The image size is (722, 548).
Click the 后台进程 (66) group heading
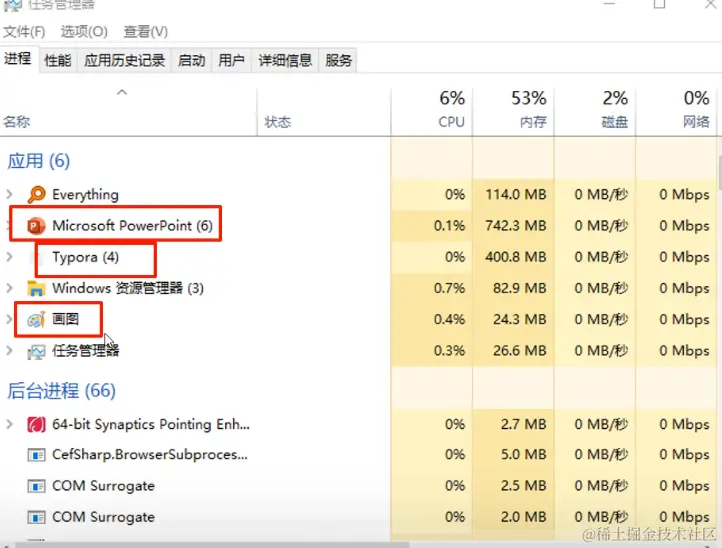point(61,391)
